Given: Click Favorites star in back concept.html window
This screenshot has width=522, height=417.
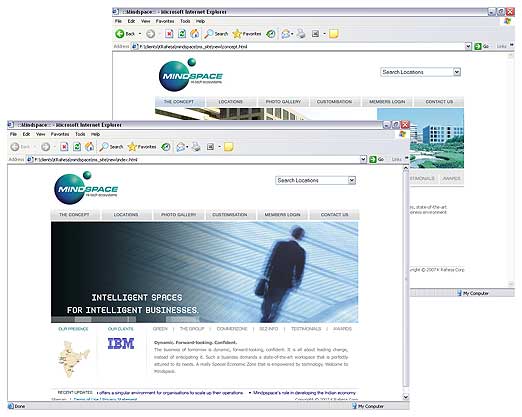Looking at the screenshot, I should [x=247, y=34].
